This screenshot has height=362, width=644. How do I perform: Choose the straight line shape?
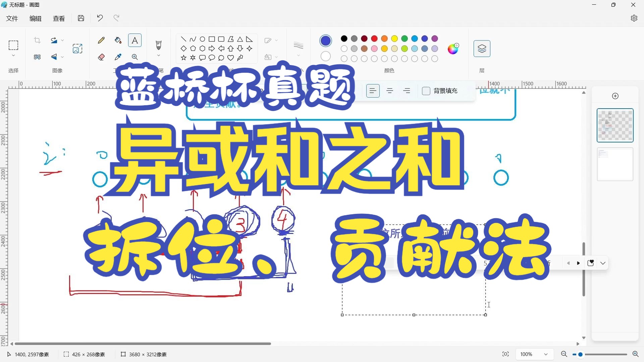pos(183,39)
